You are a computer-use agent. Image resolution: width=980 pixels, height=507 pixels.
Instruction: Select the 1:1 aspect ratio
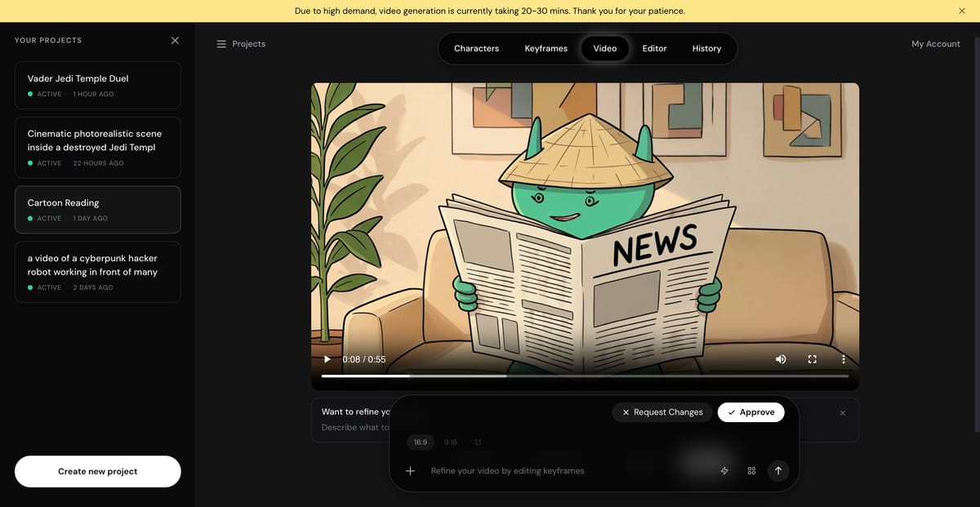[478, 443]
